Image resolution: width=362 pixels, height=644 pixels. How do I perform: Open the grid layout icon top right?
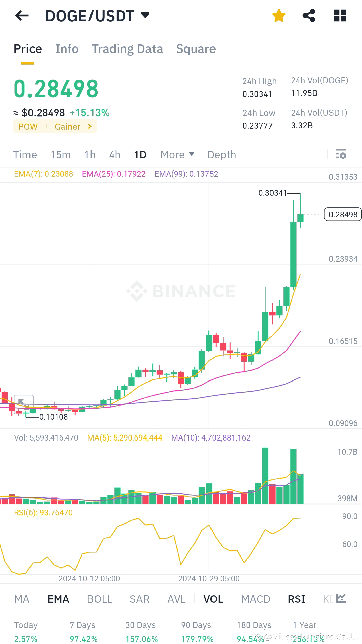(x=340, y=15)
